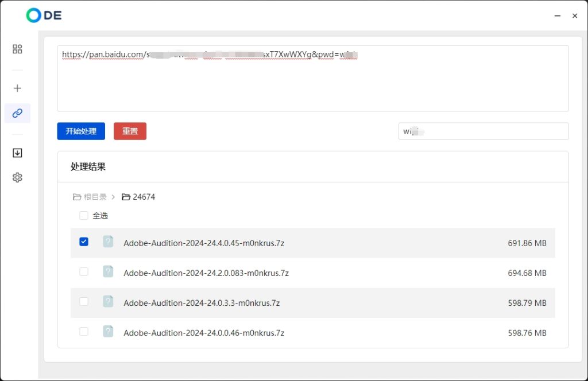The height and width of the screenshot is (381, 588).
Task: Check Adobe-Audition-2024-24.0.3.3 checkbox
Action: point(84,302)
